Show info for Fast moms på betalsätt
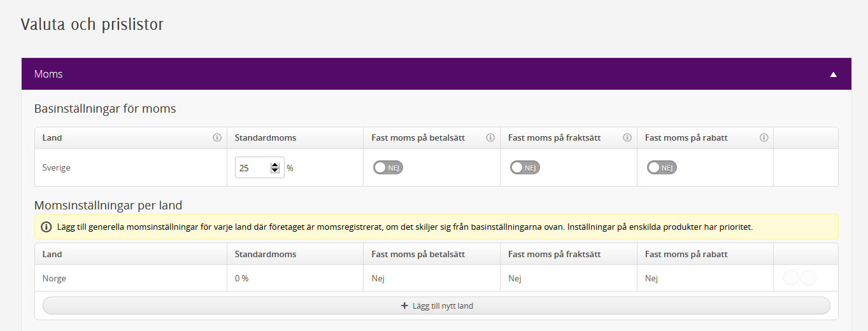Image resolution: width=868 pixels, height=331 pixels. [490, 137]
